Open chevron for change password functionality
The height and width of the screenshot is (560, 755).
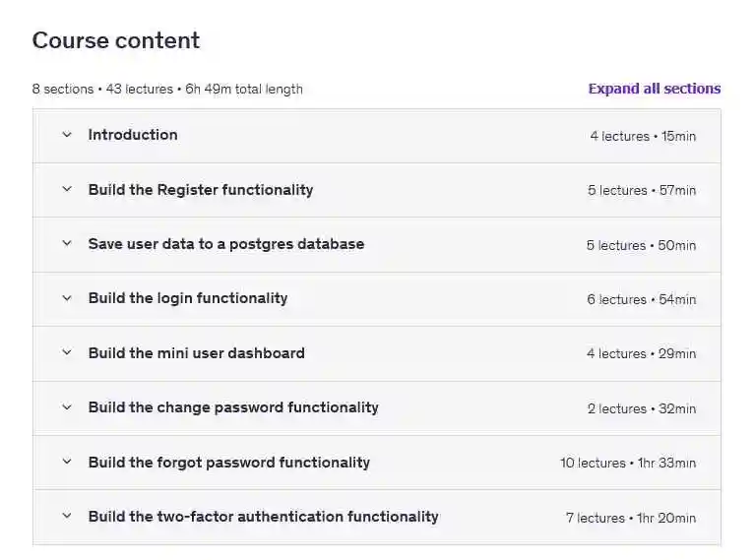click(x=67, y=407)
